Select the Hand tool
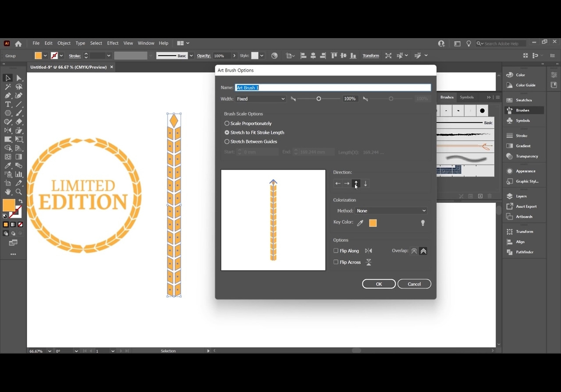Image resolution: width=561 pixels, height=392 pixels. pyautogui.click(x=8, y=192)
